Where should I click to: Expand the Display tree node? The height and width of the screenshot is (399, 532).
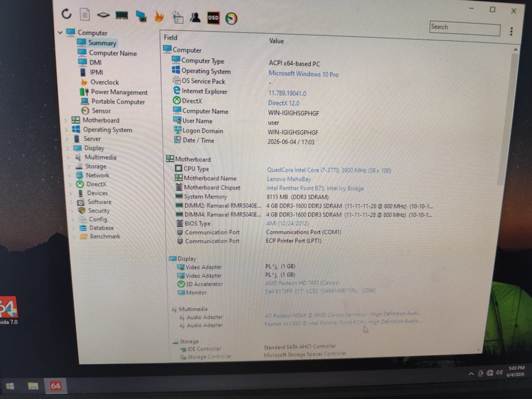[68, 148]
